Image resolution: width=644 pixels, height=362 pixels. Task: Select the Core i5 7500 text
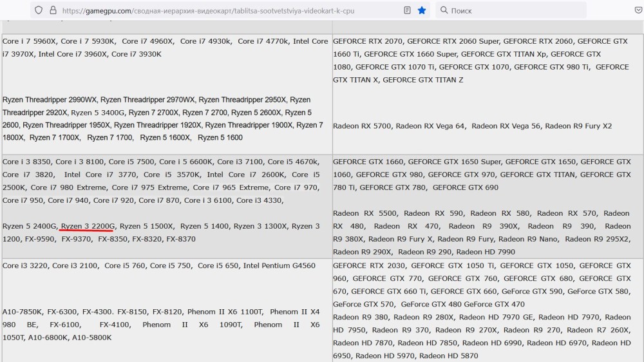[x=131, y=162]
